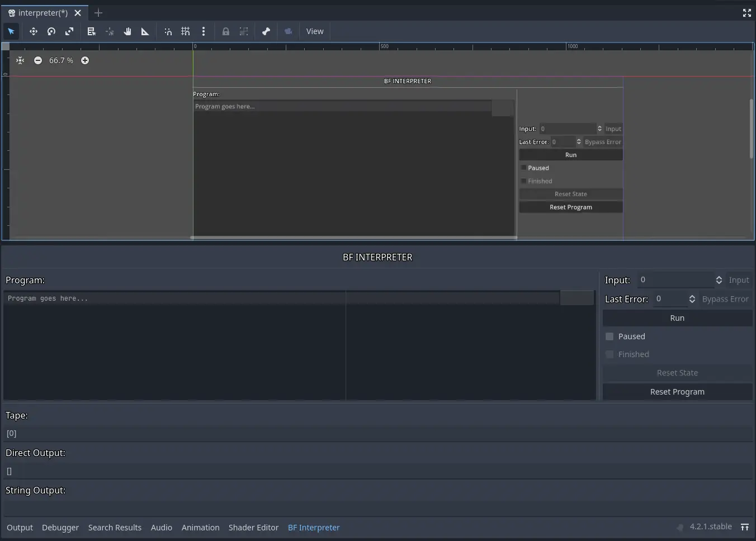Open the Shader Editor bottom tab

(253, 528)
